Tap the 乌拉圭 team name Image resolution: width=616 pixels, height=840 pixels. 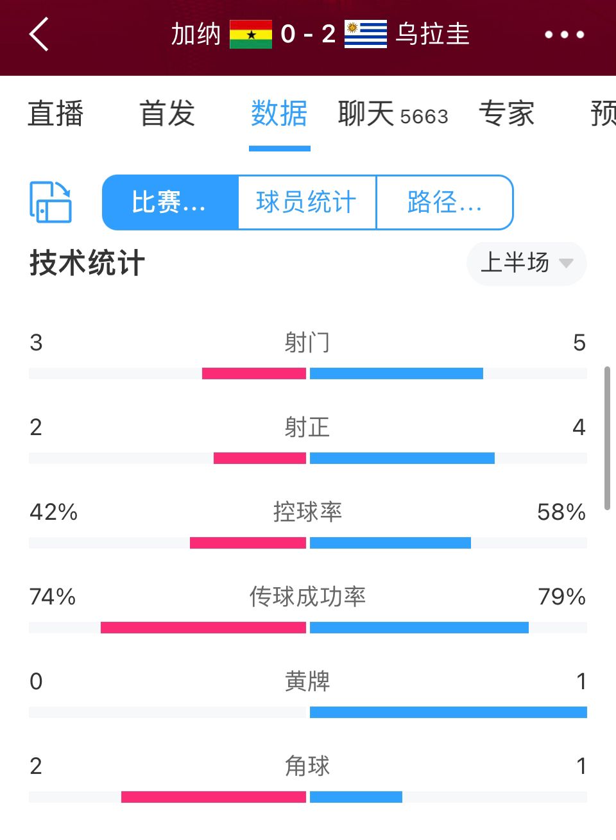click(x=433, y=34)
